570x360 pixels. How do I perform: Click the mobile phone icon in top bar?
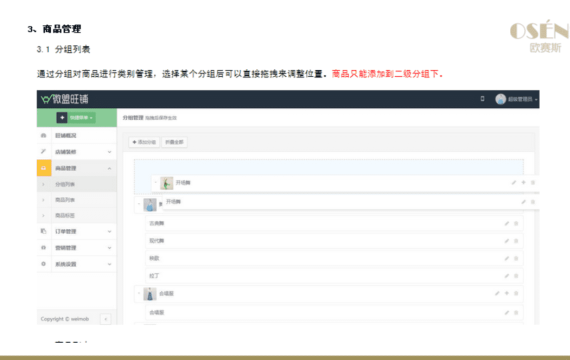point(482,99)
